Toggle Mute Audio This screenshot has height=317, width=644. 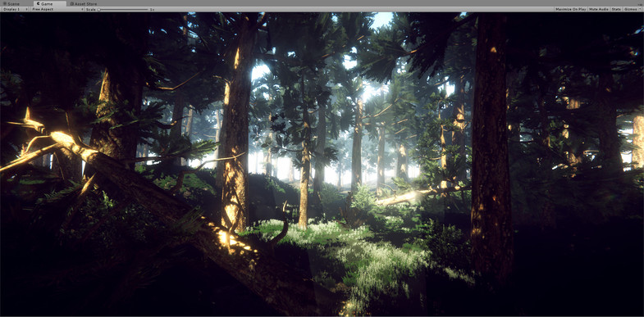598,9
